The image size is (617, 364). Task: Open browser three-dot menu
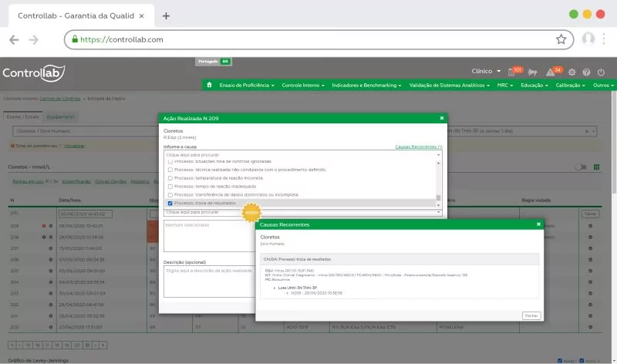coord(604,39)
